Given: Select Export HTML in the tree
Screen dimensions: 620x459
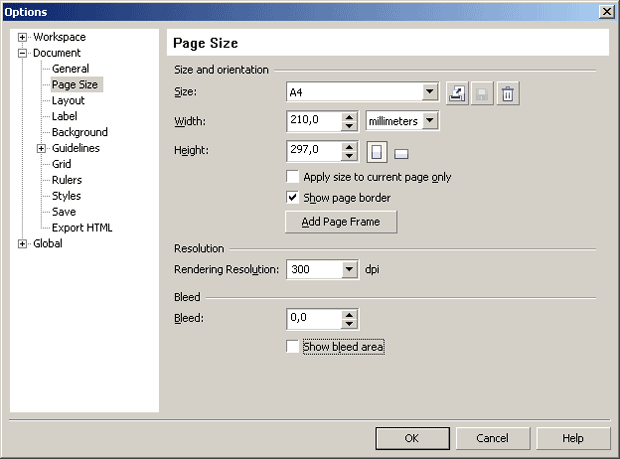Looking at the screenshot, I should pyautogui.click(x=82, y=228).
